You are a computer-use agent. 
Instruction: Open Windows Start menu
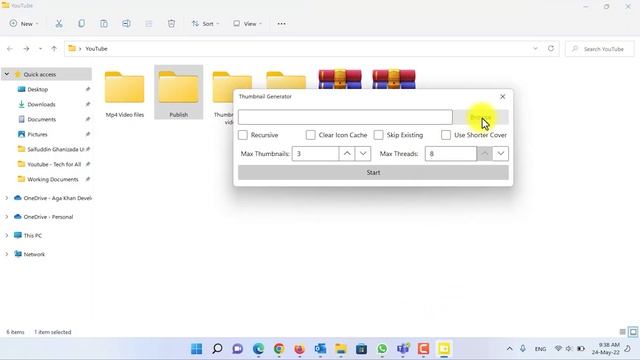(197, 349)
